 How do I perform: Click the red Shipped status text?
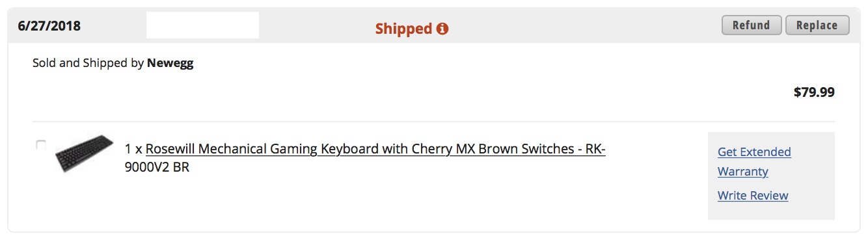403,29
